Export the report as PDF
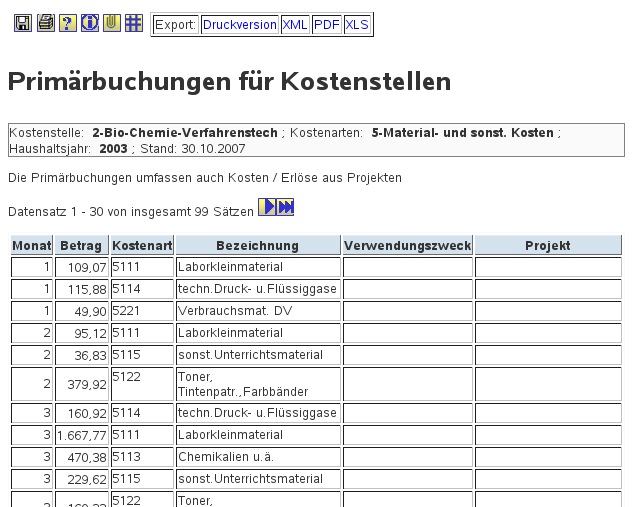This screenshot has width=633, height=507. click(326, 25)
